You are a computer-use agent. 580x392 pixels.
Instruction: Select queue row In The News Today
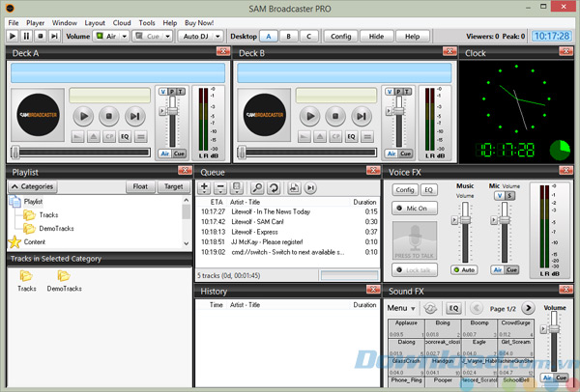pos(287,211)
